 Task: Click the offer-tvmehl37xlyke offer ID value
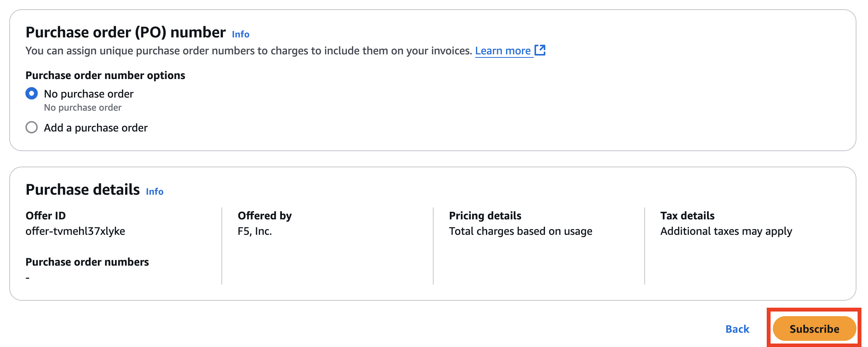pyautogui.click(x=75, y=231)
